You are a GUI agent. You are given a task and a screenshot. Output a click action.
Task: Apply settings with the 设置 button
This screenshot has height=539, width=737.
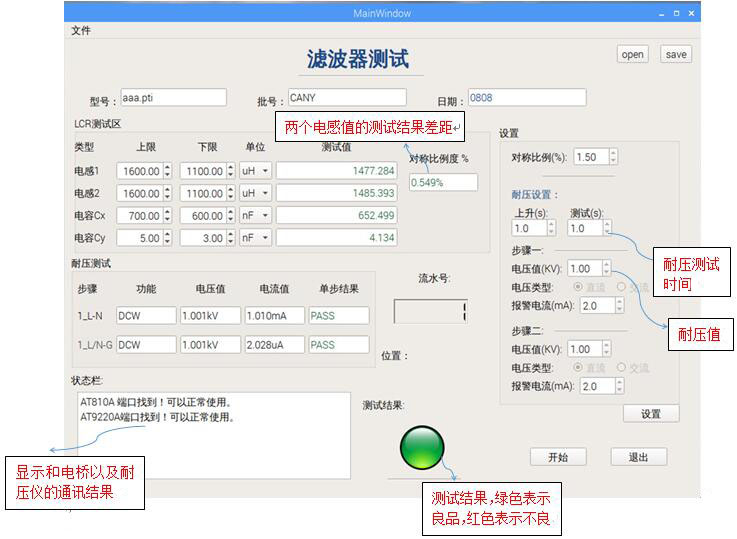pyautogui.click(x=651, y=413)
